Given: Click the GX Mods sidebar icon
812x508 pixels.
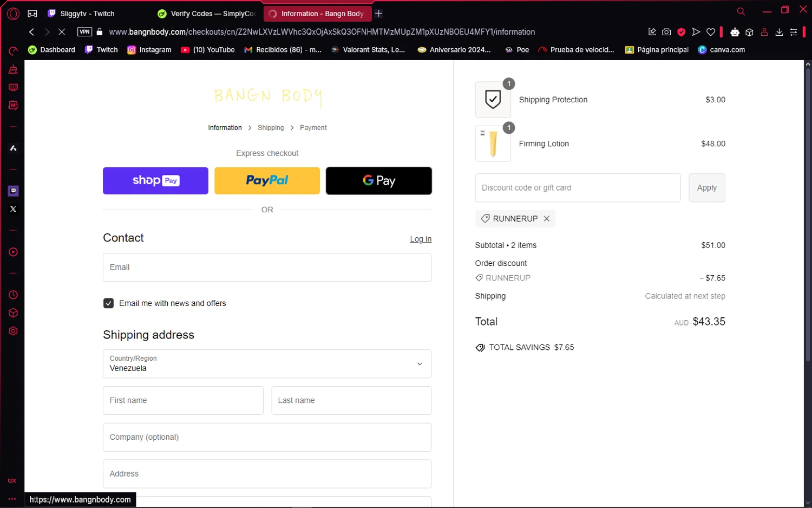Looking at the screenshot, I should coord(13,105).
